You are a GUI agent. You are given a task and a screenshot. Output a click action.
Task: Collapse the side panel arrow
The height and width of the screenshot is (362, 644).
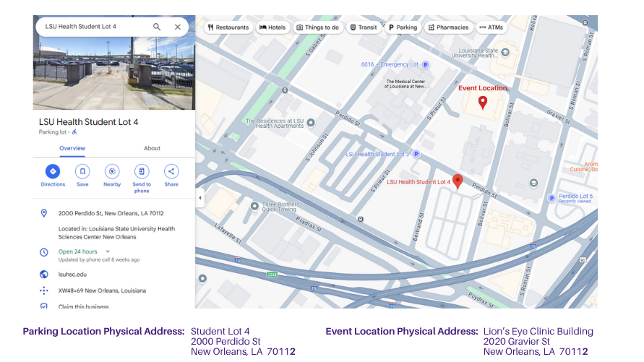coord(200,198)
